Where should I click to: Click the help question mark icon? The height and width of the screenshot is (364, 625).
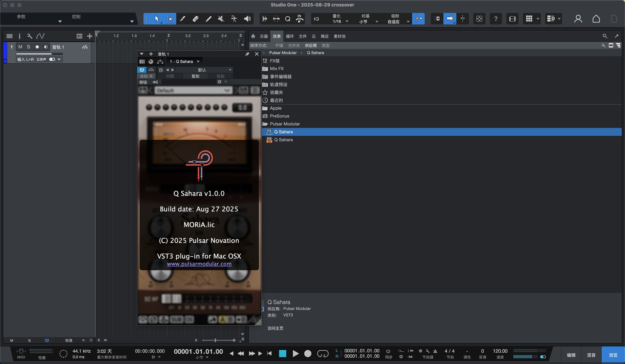(x=495, y=19)
